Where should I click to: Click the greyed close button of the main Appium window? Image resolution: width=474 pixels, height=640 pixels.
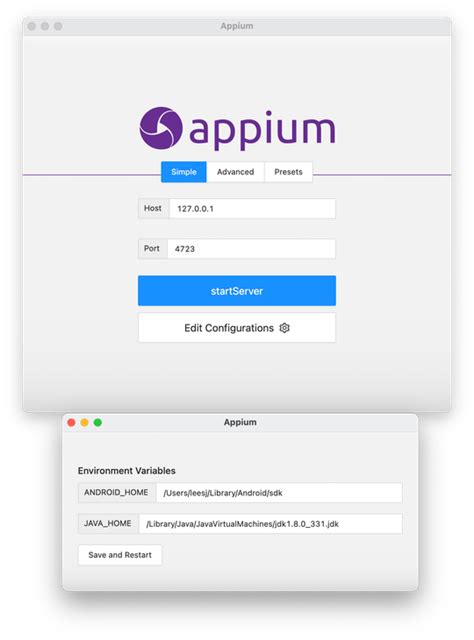(32, 26)
